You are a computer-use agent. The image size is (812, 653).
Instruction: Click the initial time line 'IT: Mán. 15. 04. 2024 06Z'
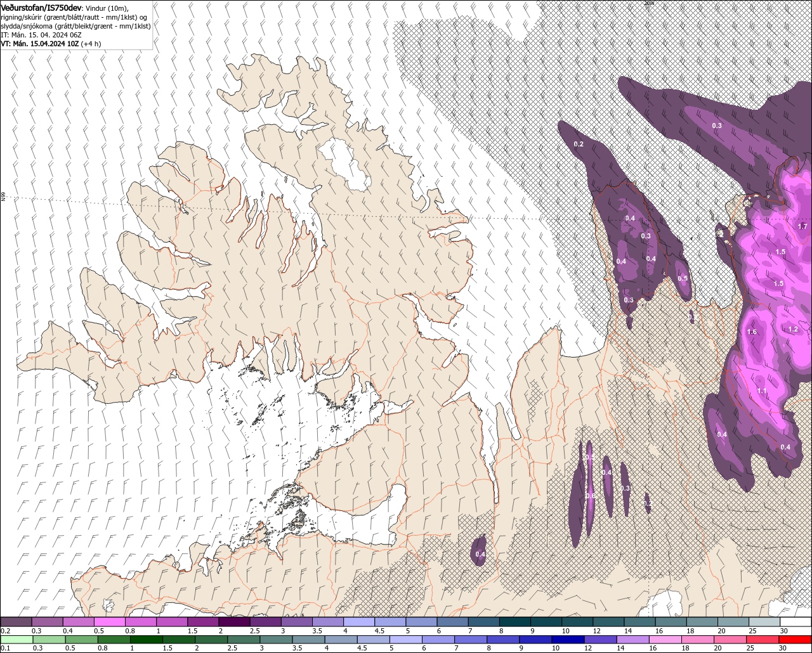pyautogui.click(x=41, y=35)
